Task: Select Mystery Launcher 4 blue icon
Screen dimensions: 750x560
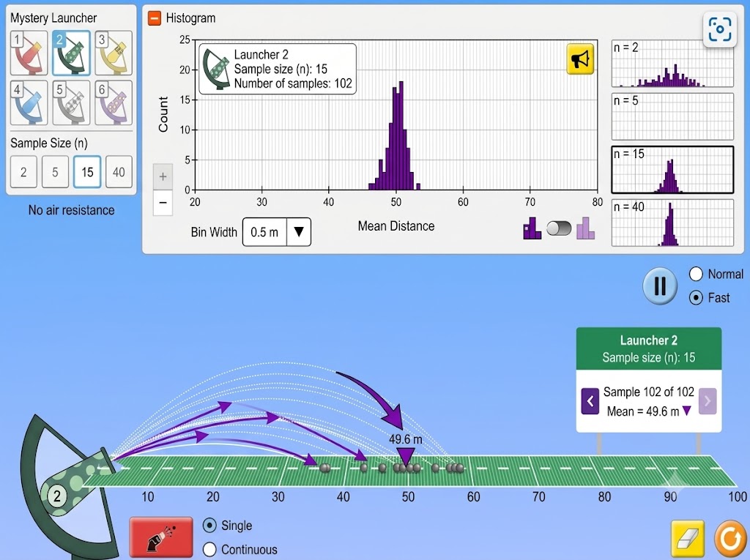Action: [x=29, y=102]
